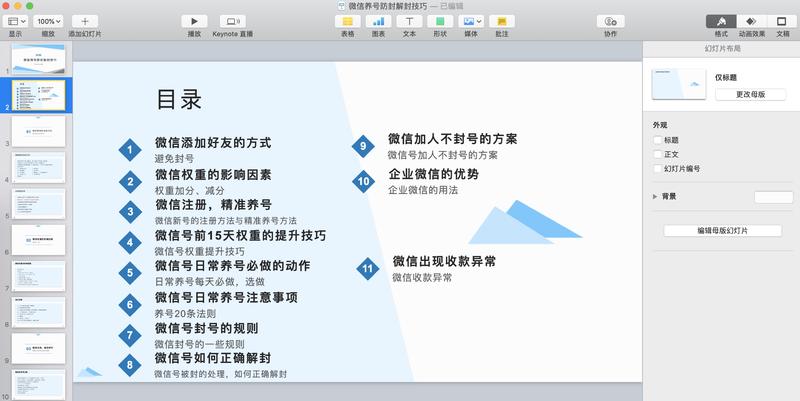This screenshot has height=401, width=800.
Task: Open the 媒体 media dropdown
Action: pos(471,21)
